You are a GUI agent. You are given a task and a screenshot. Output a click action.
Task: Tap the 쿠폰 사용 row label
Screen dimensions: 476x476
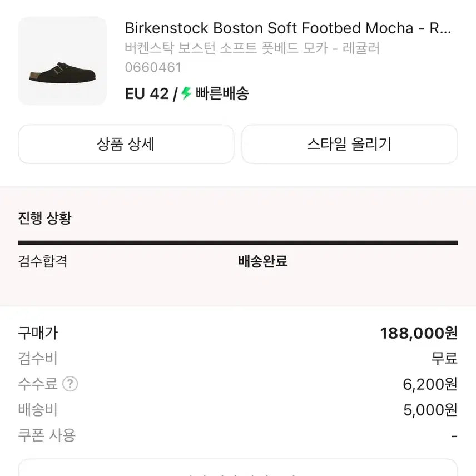(47, 435)
